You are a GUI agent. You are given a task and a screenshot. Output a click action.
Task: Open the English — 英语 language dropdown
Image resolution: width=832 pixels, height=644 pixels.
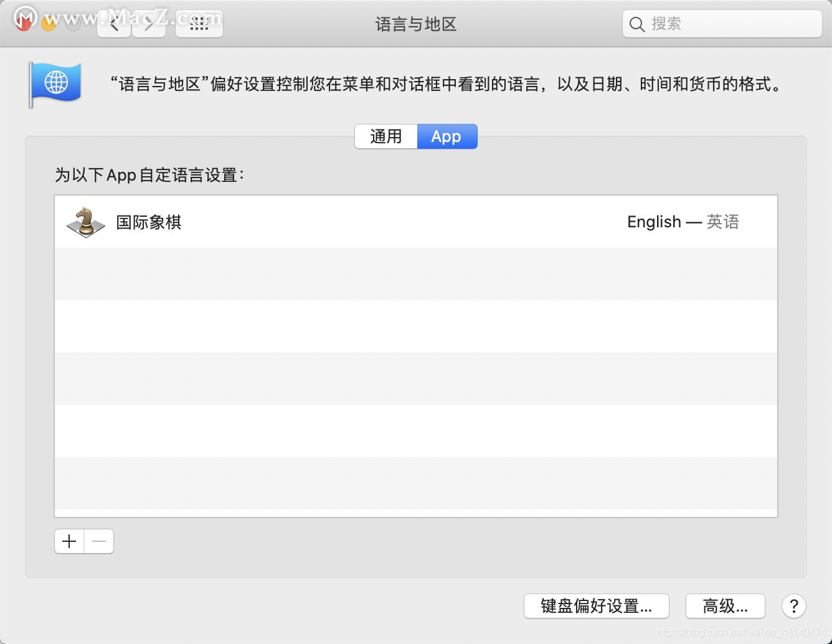tap(683, 222)
